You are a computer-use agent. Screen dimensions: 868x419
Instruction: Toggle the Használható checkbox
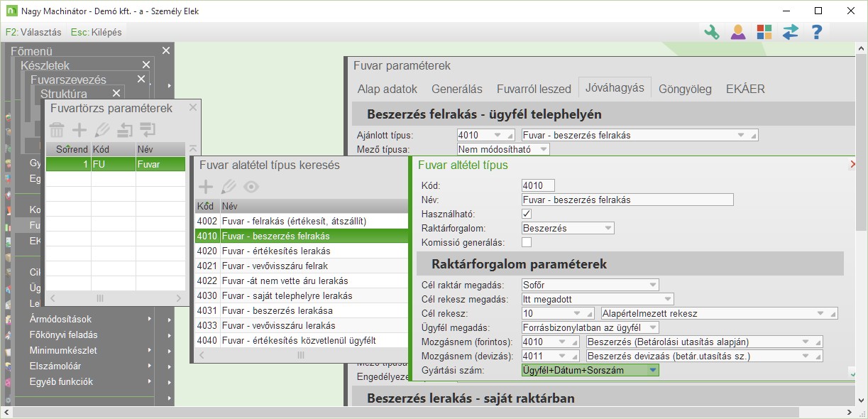click(x=527, y=214)
